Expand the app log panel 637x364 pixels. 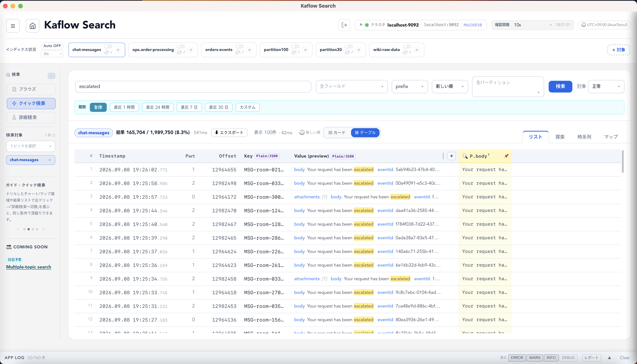click(609, 358)
